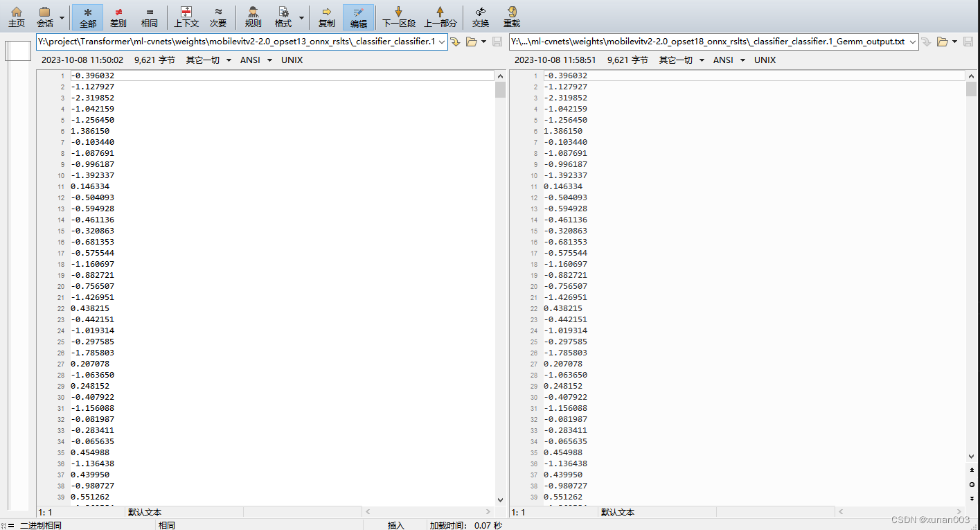Screen dimensions: 980x530
Task: Click line 39 value 0.551262 in right pane
Action: tap(563, 497)
